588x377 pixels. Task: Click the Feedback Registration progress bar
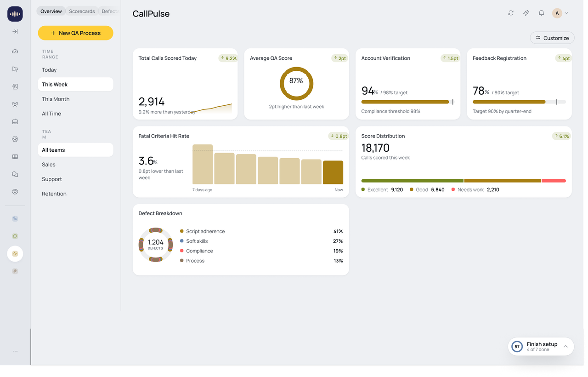pyautogui.click(x=519, y=102)
